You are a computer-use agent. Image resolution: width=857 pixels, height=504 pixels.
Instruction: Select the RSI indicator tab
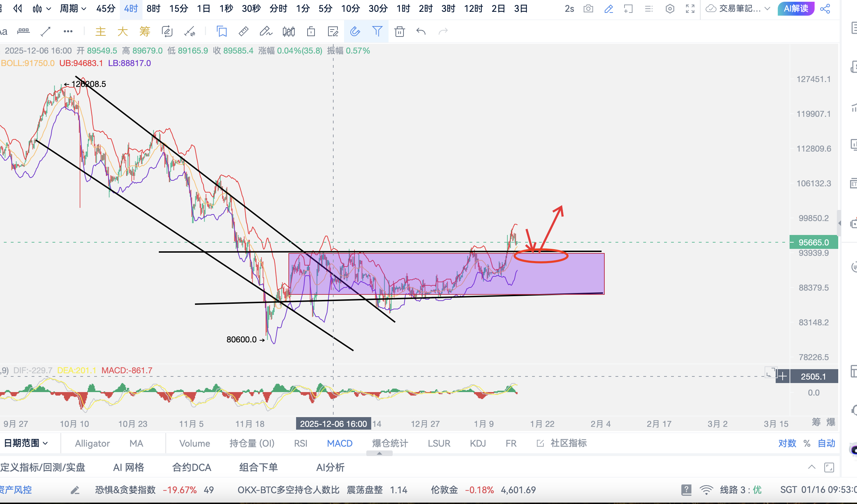[300, 443]
